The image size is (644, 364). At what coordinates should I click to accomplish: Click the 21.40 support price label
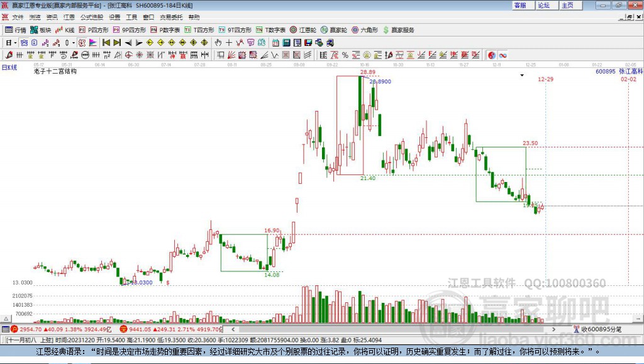[x=368, y=178]
